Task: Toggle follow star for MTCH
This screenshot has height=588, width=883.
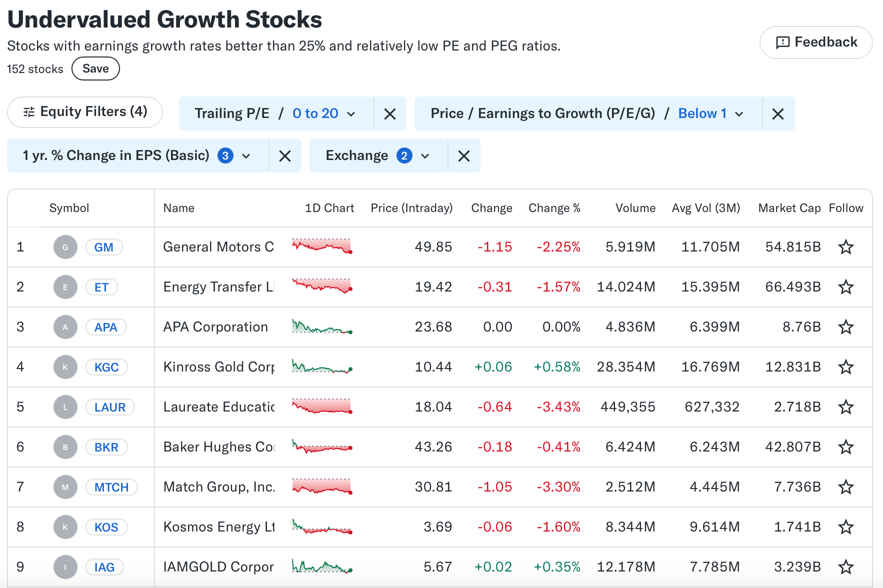Action: tap(845, 487)
